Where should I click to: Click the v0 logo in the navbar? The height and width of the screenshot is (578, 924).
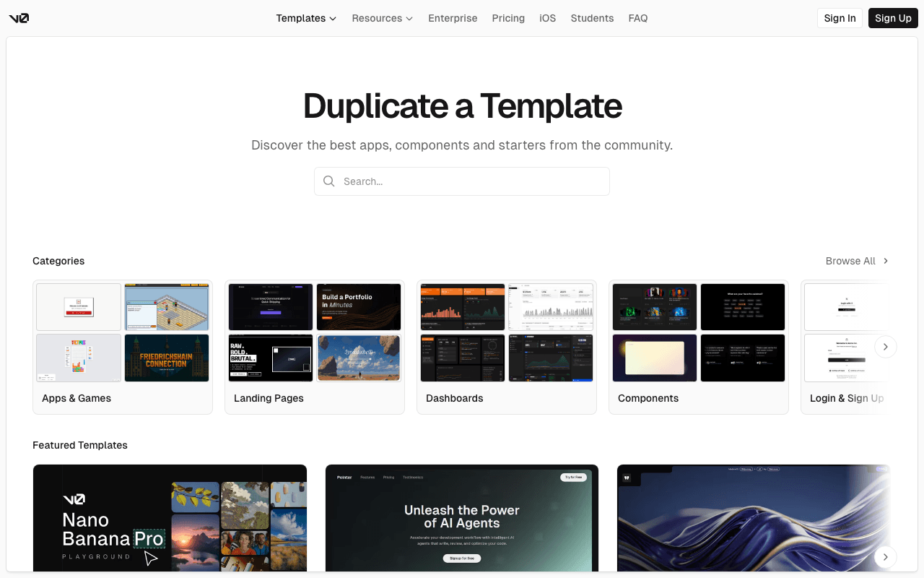click(x=19, y=18)
